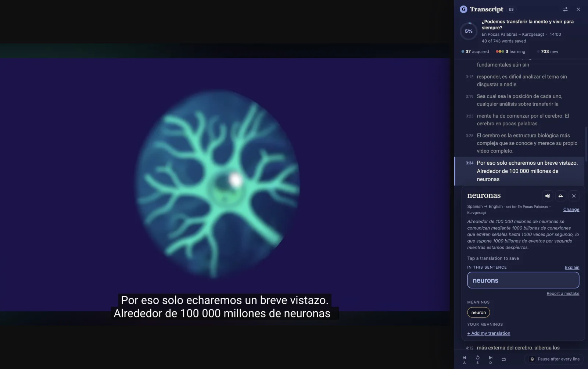The width and height of the screenshot is (588, 369).
Task: Close the Transcript panel
Action: point(578,9)
